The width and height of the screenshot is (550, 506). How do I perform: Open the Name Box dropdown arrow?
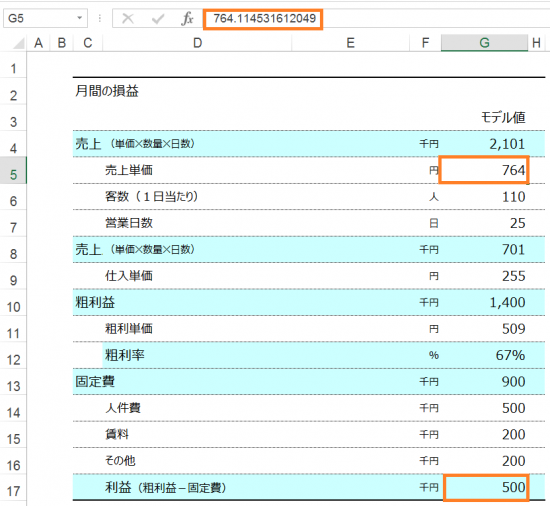(80, 18)
